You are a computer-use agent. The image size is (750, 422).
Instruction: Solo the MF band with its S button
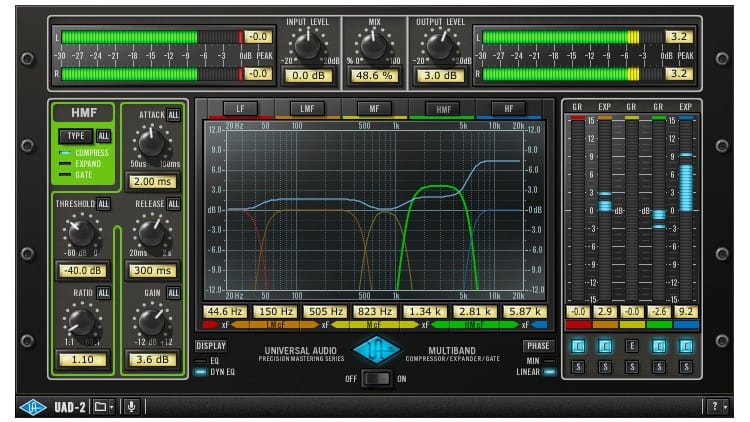click(x=632, y=367)
